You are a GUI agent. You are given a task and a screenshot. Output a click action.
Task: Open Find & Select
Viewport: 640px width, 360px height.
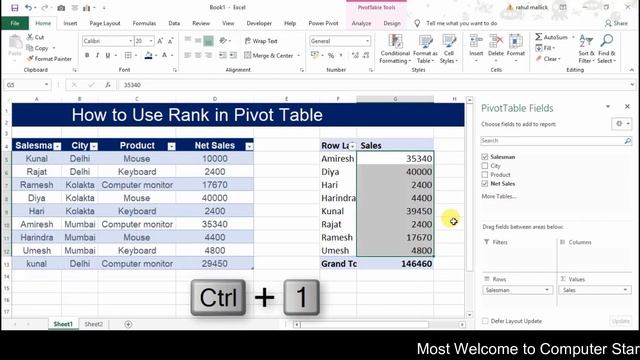click(x=607, y=49)
